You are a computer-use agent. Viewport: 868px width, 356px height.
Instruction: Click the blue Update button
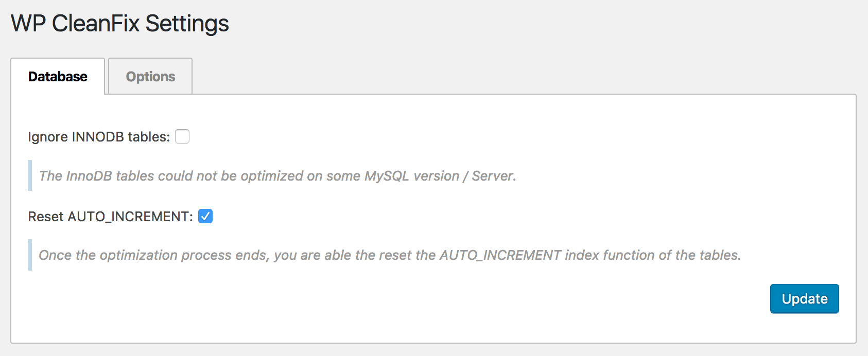tap(805, 298)
